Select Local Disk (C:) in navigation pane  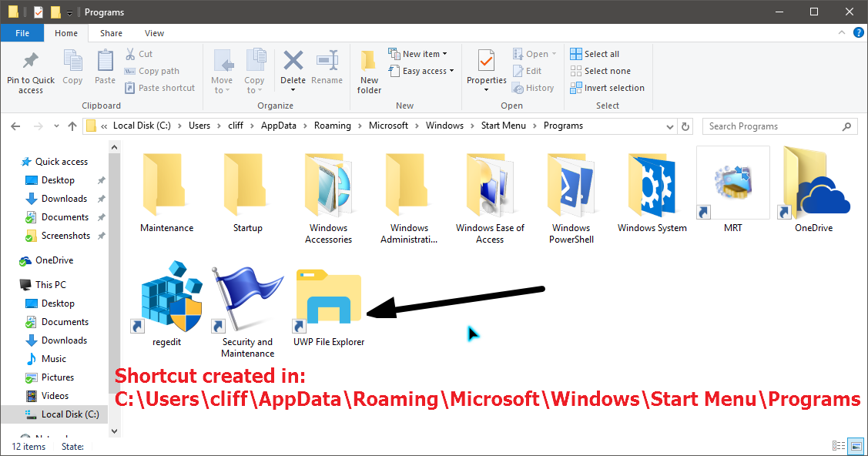[54, 414]
